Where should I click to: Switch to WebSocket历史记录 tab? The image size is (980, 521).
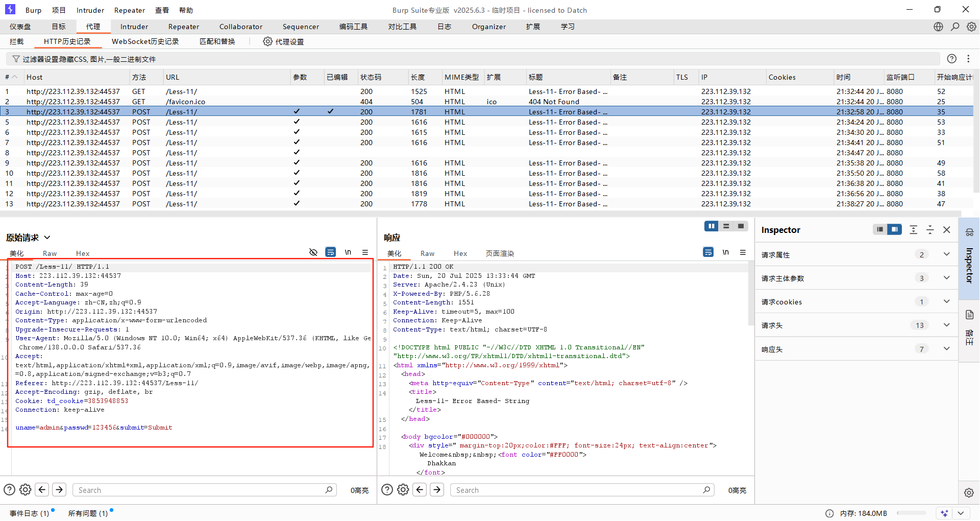coord(145,41)
